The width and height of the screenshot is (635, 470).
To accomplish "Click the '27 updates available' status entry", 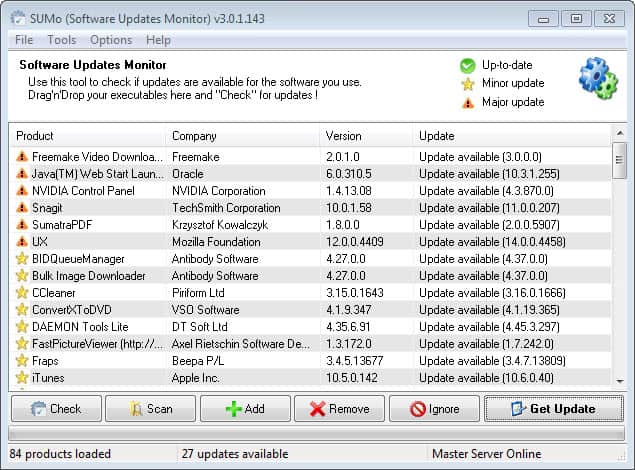I will 235,454.
